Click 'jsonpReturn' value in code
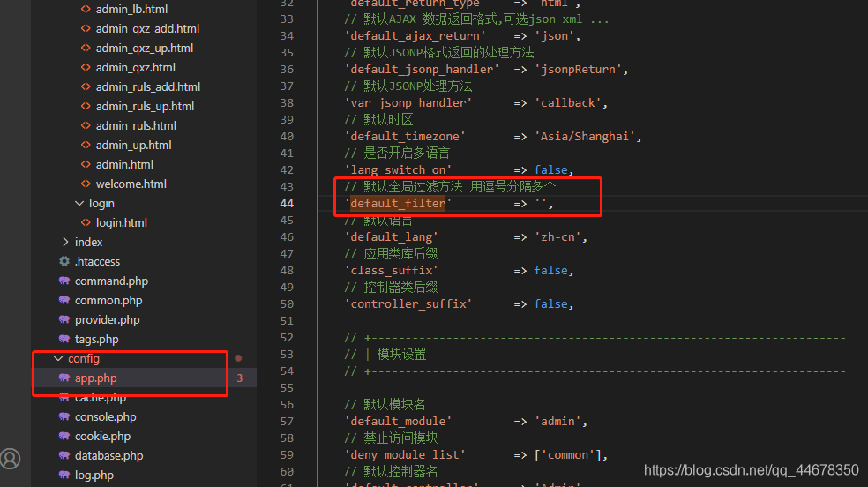868x487 pixels. (578, 69)
